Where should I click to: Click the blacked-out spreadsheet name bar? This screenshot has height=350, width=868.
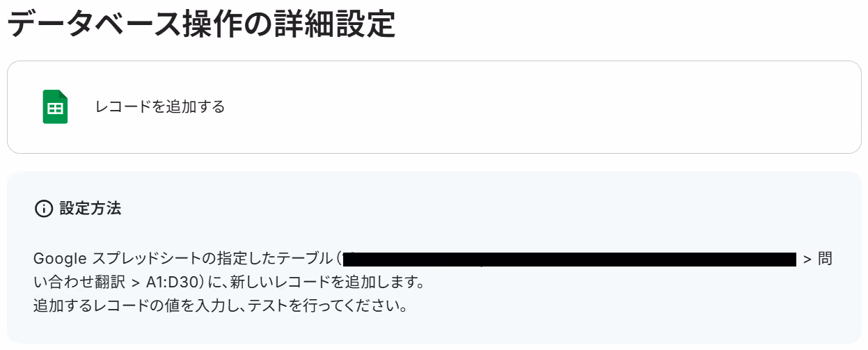coord(570,260)
